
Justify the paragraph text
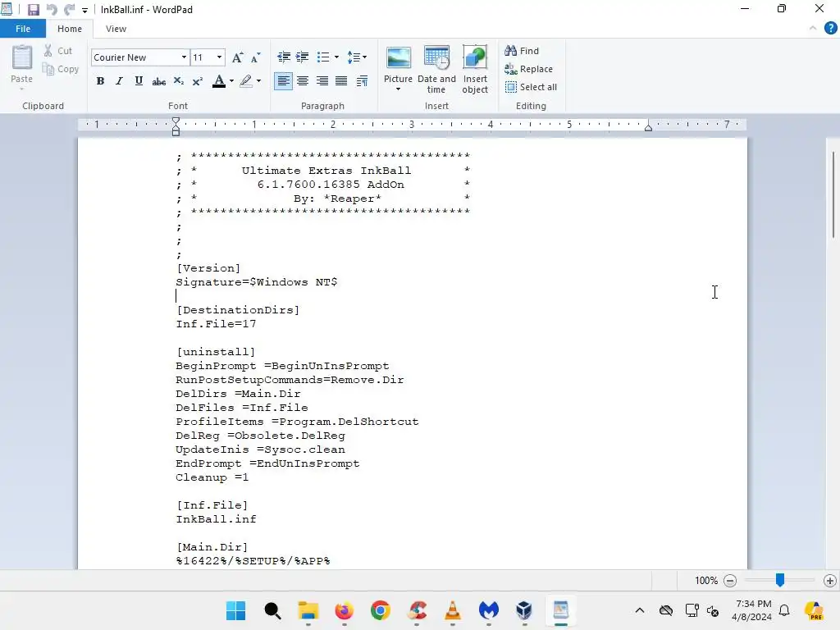click(x=341, y=81)
